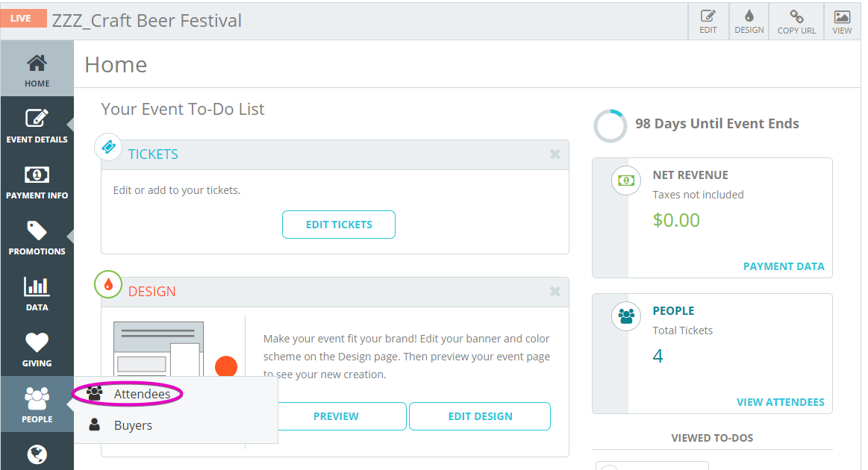868x470 pixels.
Task: Open the Home sidebar section
Action: pos(37,69)
